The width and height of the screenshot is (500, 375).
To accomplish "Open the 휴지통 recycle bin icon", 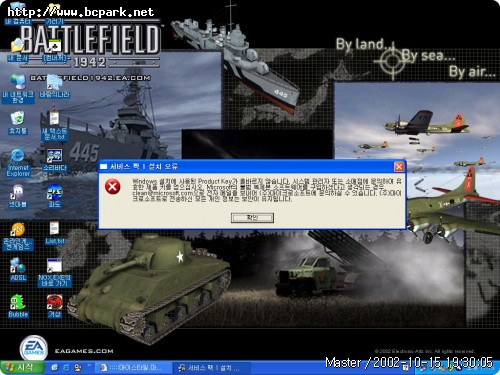I will (18, 123).
